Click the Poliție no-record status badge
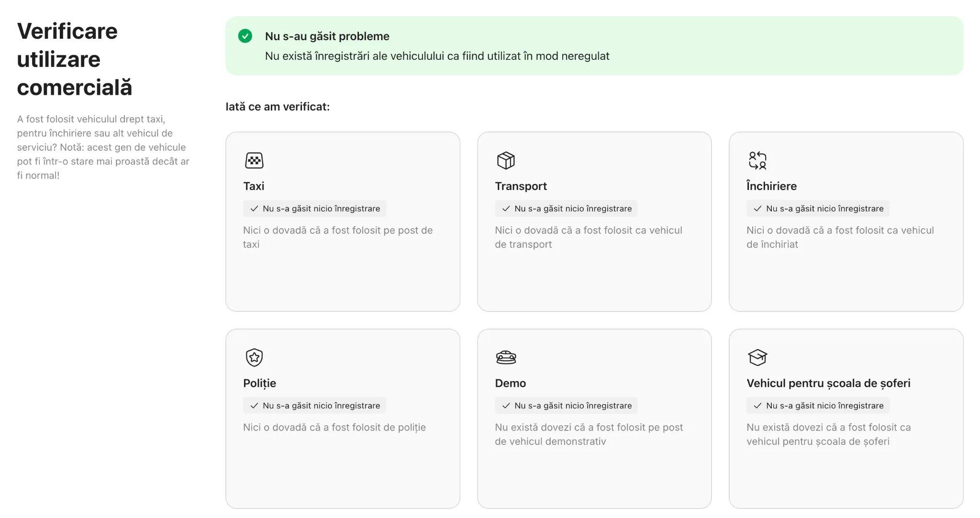 click(314, 406)
